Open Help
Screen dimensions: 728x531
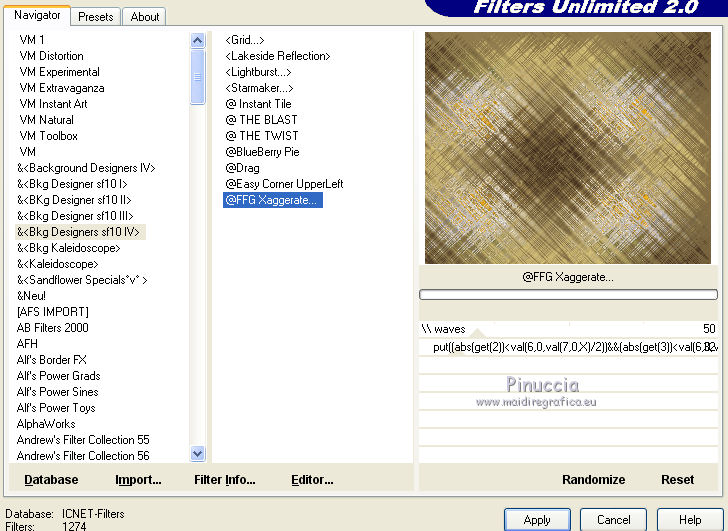689,520
